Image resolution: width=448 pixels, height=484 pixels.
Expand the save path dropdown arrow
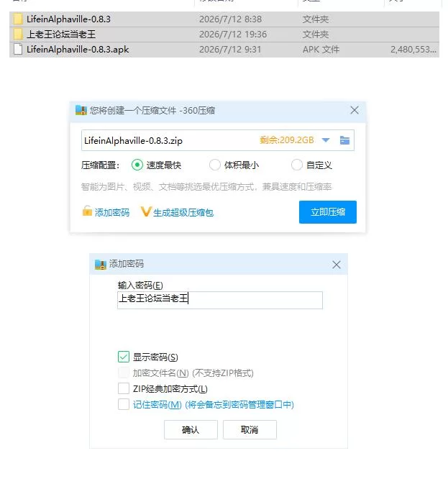tap(326, 140)
